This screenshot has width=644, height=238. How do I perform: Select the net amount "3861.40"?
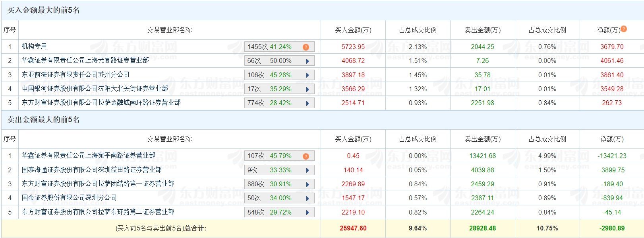coord(612,75)
